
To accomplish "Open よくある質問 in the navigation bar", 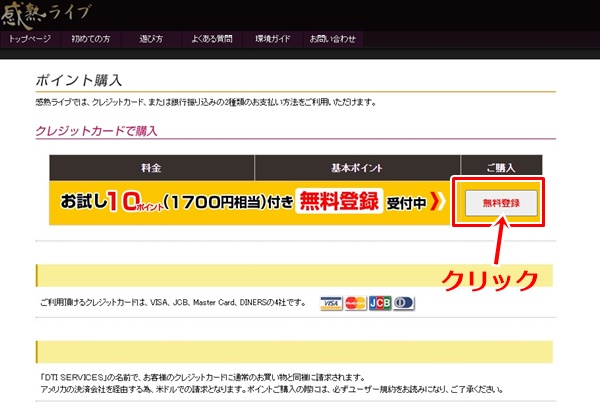I will coord(212,39).
